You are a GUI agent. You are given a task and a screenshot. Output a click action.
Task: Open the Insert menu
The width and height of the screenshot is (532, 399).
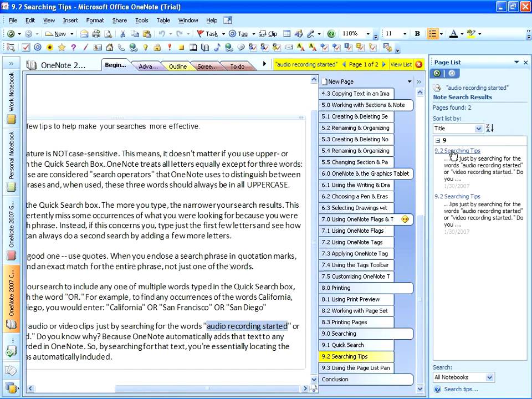(x=70, y=21)
